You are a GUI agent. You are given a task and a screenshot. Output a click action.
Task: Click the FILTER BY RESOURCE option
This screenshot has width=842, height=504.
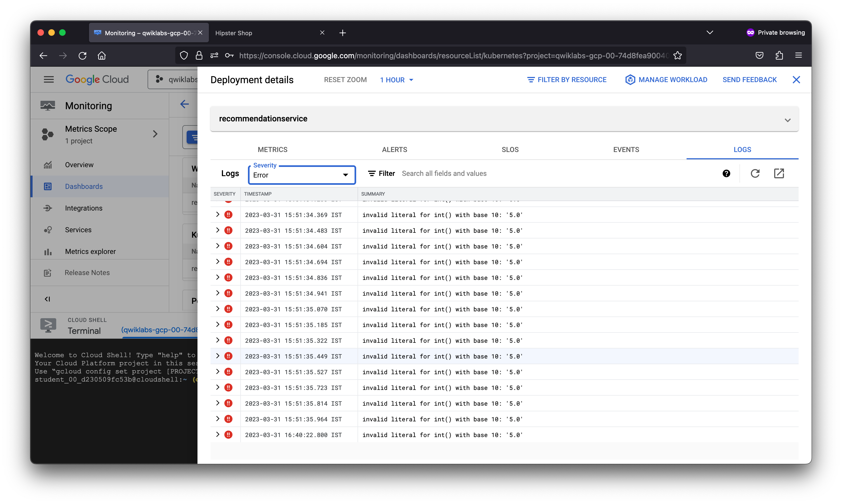(567, 80)
